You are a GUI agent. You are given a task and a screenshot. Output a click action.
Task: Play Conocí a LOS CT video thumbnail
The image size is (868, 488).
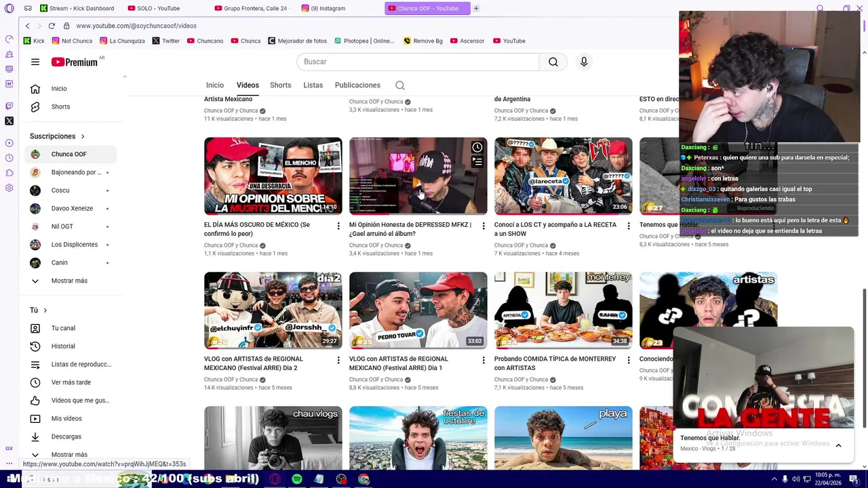(x=564, y=176)
